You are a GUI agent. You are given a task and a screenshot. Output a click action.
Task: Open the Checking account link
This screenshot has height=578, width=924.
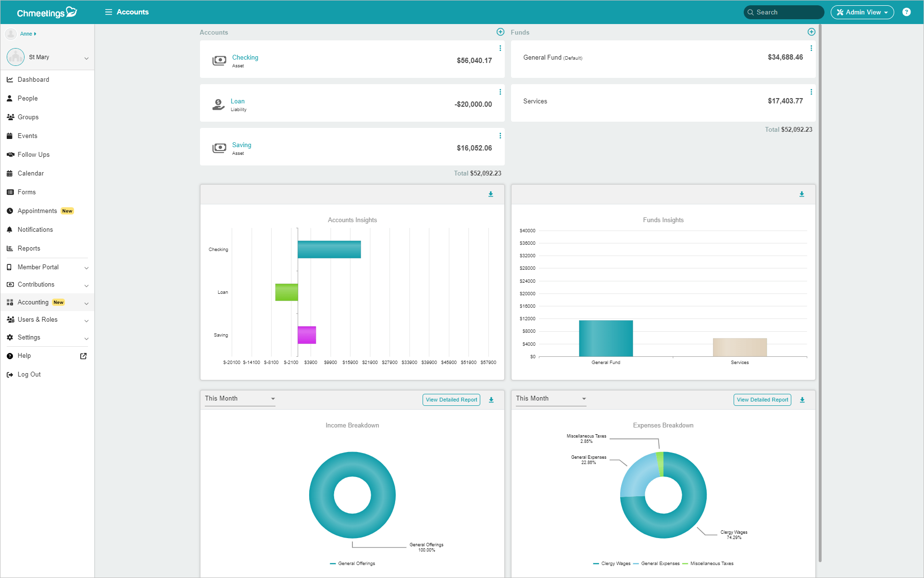click(x=245, y=57)
